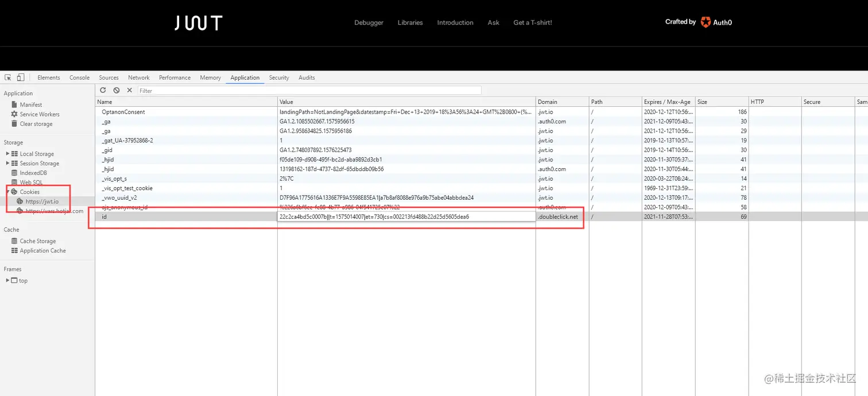Viewport: 868px width, 396px height.
Task: Click the Get a T-shirt! link
Action: [533, 23]
